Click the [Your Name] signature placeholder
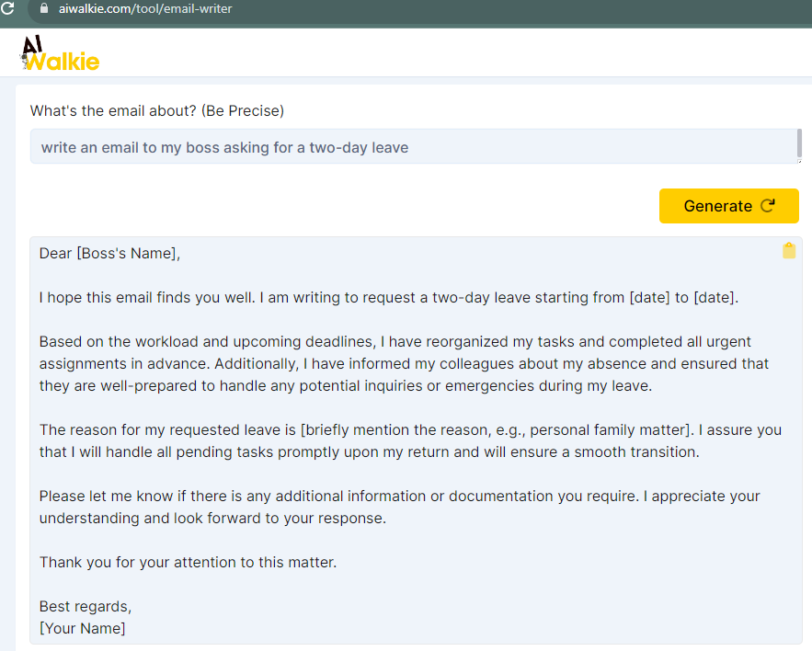Image resolution: width=812 pixels, height=651 pixels. (83, 628)
